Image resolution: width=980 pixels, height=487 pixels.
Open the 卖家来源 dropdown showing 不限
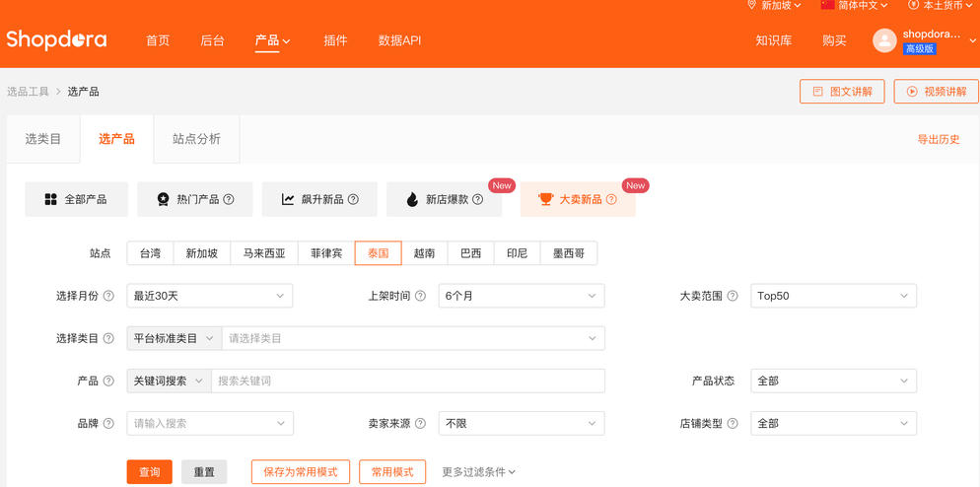click(x=522, y=423)
